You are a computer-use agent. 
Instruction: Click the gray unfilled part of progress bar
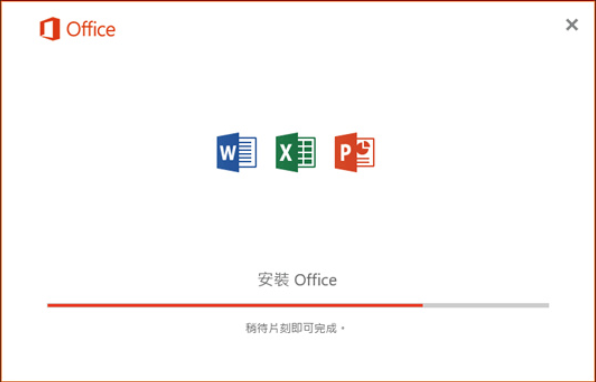coord(486,305)
